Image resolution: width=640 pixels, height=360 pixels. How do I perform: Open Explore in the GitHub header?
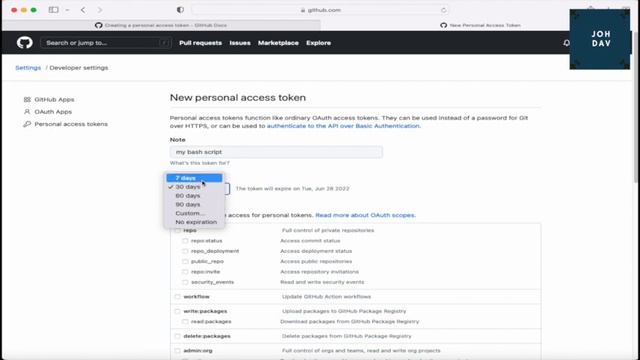[x=318, y=43]
